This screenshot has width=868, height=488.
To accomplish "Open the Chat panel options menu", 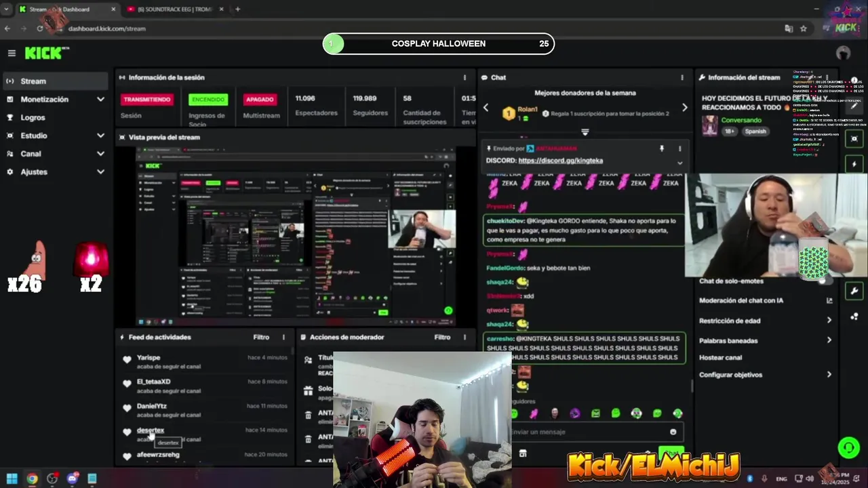I will 682,77.
